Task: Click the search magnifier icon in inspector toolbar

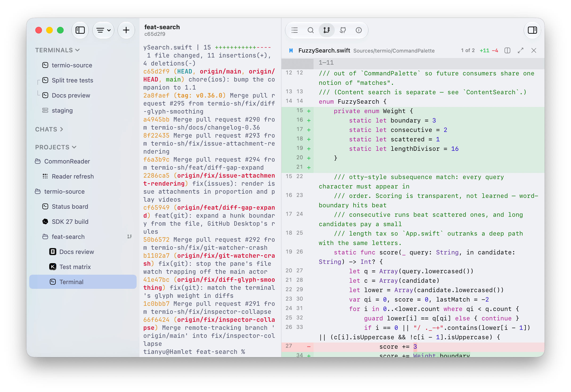Action: [x=310, y=30]
